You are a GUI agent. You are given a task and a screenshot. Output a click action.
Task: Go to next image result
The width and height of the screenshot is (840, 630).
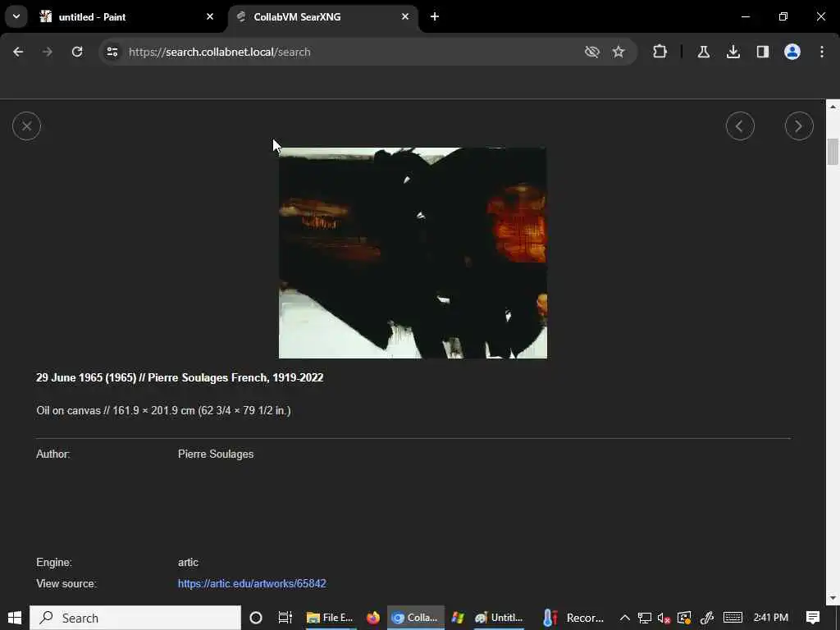(x=799, y=126)
